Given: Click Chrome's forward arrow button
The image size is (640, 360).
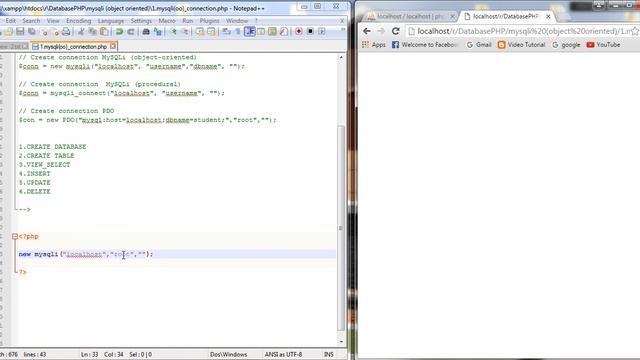Looking at the screenshot, I should (381, 31).
